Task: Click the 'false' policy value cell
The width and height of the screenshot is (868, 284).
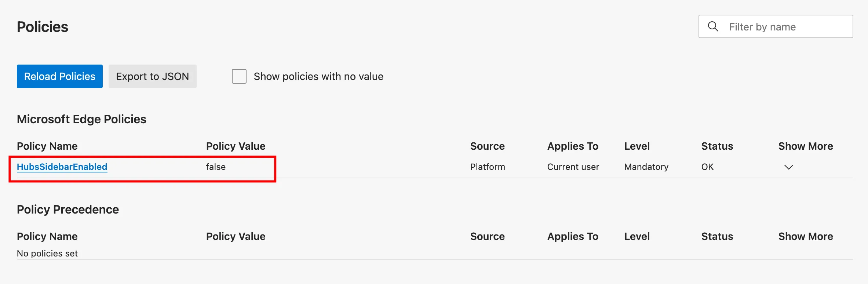Action: coord(216,167)
